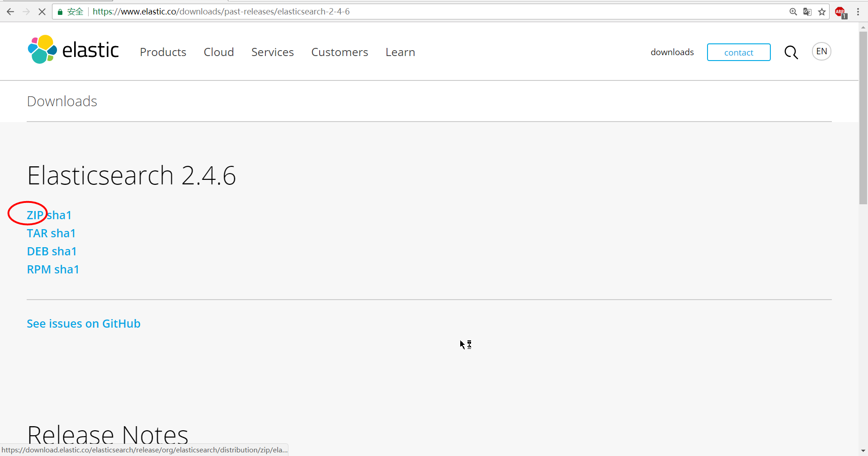Download the ZIP package

pyautogui.click(x=35, y=215)
